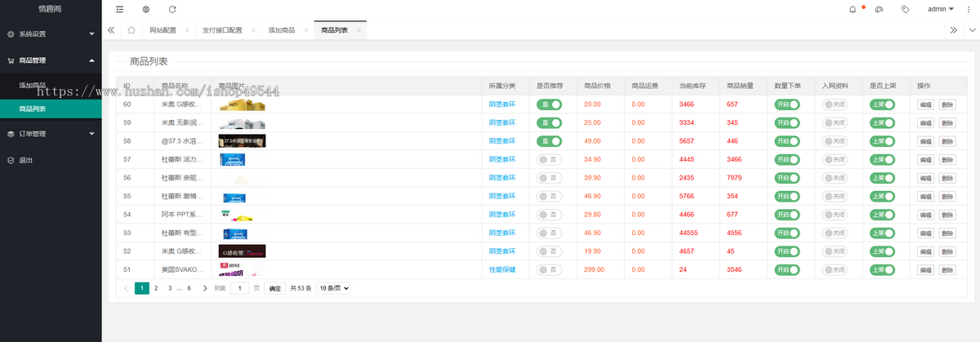Open product image thumbnail for ID 58
The image size is (980, 342).
click(x=242, y=141)
